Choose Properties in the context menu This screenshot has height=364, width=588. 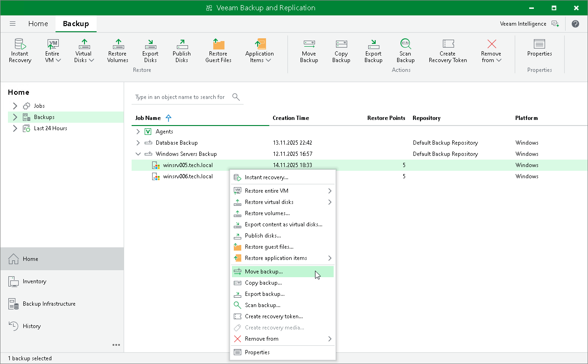(x=283, y=352)
